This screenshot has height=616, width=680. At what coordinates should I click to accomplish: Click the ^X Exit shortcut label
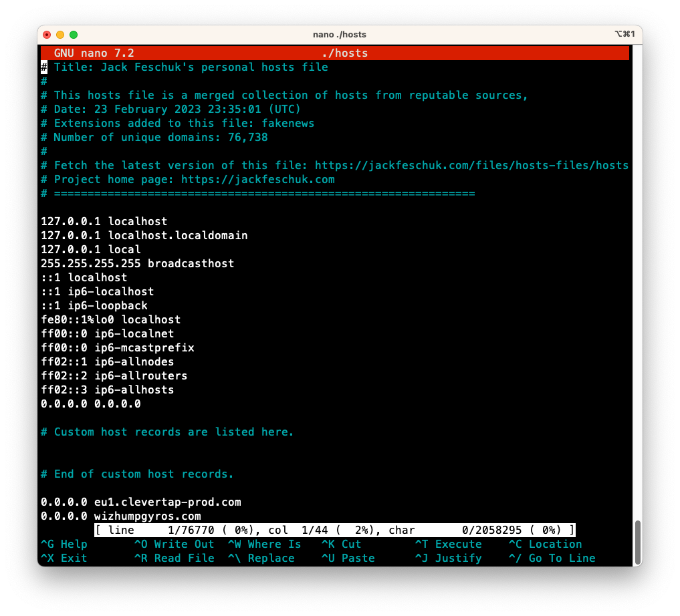tap(64, 558)
